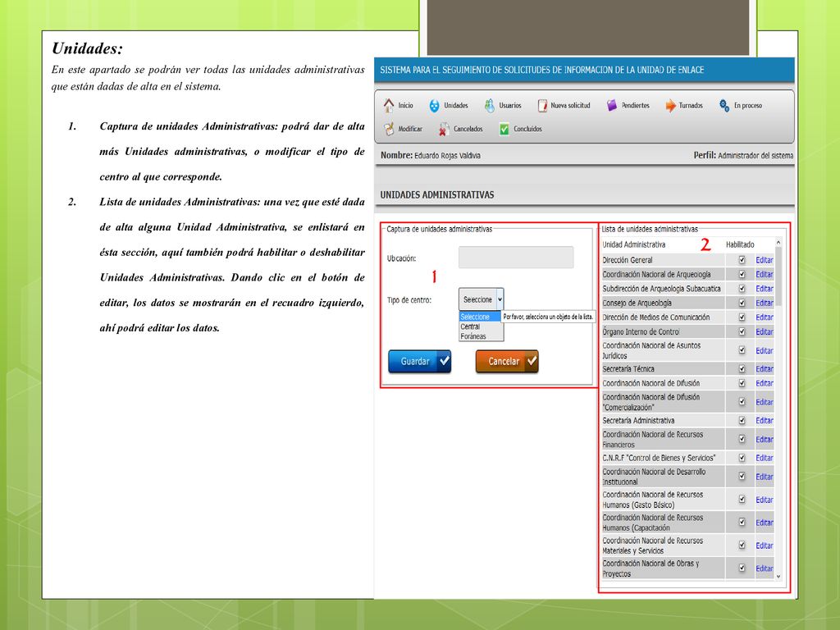
Task: Select the Coordinación Nacional de Difusión Comercialización row
Action: pos(687,402)
